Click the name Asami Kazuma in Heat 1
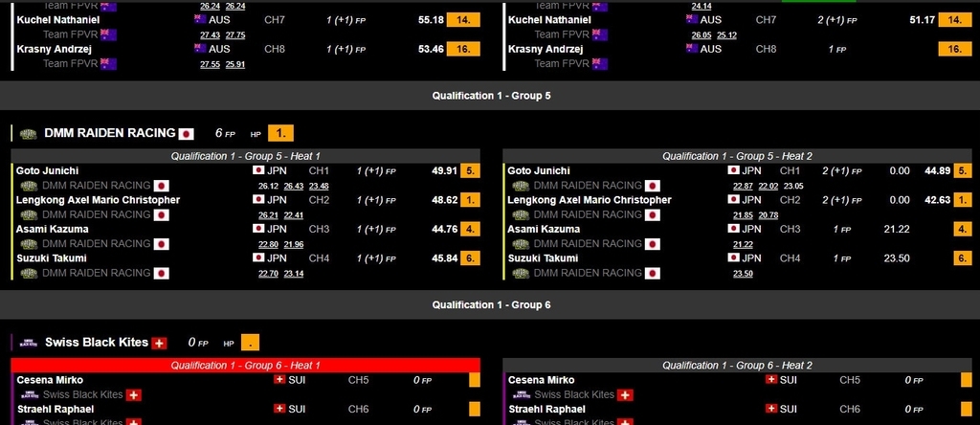 (x=53, y=229)
